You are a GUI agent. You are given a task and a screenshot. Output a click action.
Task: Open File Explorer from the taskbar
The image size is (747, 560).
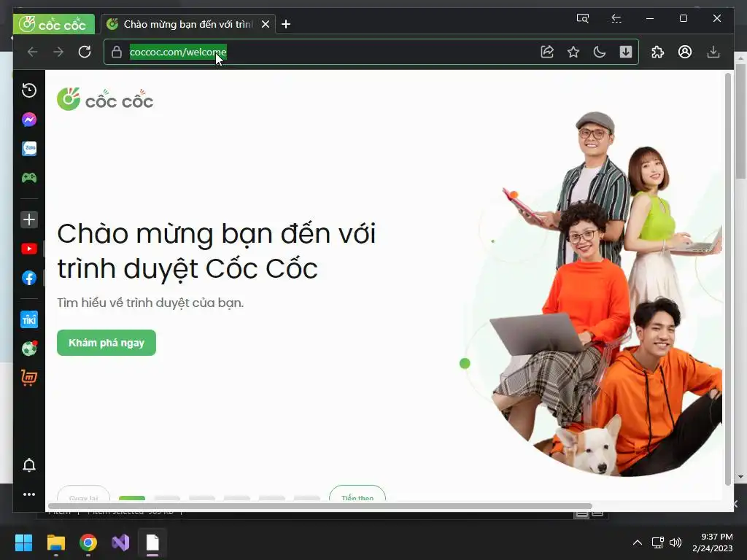(56, 542)
